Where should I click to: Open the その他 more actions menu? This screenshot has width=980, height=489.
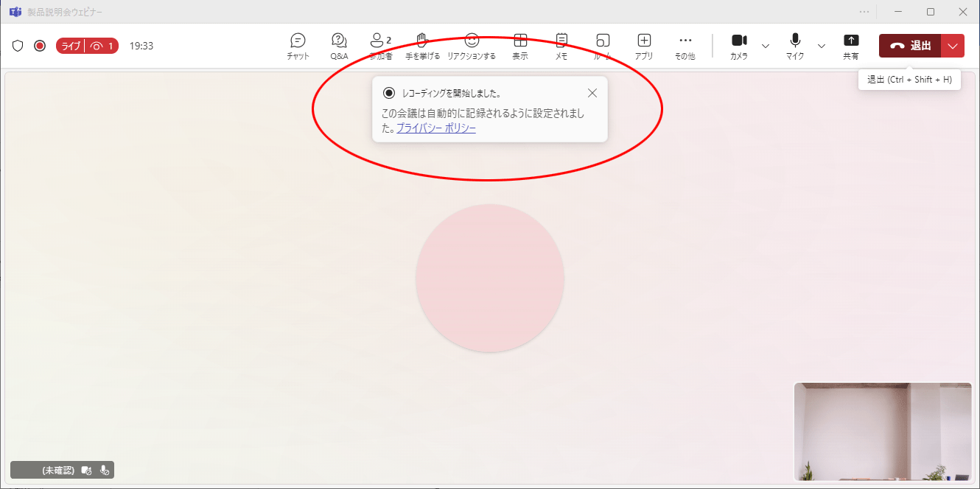(685, 45)
